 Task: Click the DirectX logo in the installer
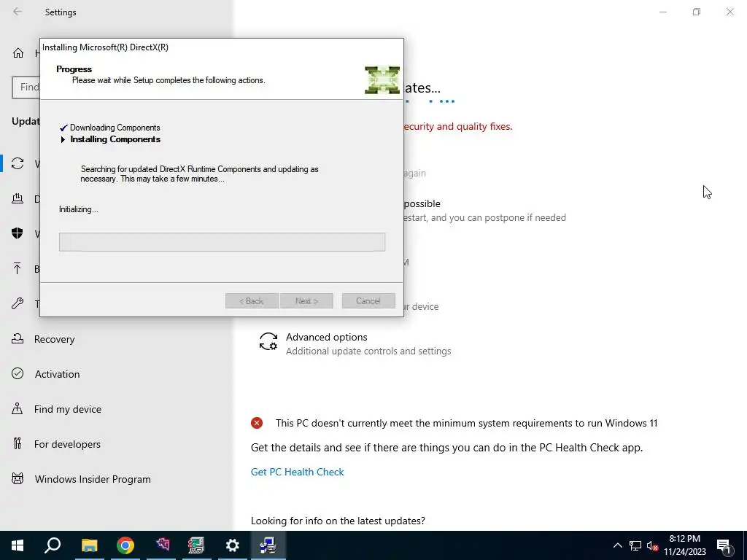click(x=382, y=80)
